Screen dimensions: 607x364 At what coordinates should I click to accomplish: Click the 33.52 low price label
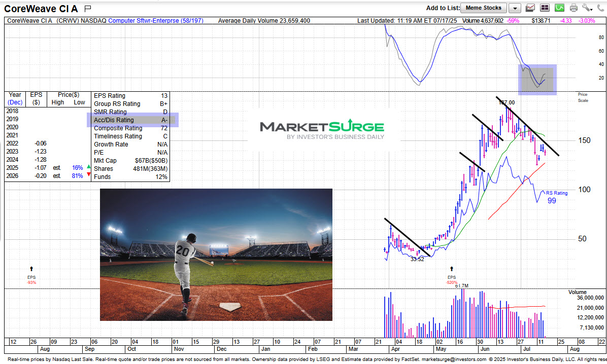(x=417, y=259)
